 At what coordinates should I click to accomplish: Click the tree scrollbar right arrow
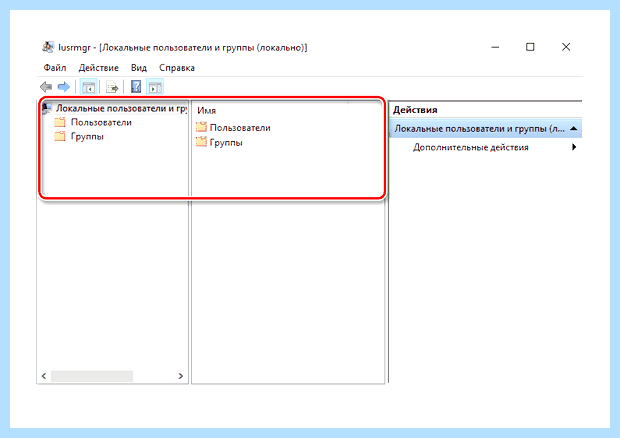coord(181,376)
